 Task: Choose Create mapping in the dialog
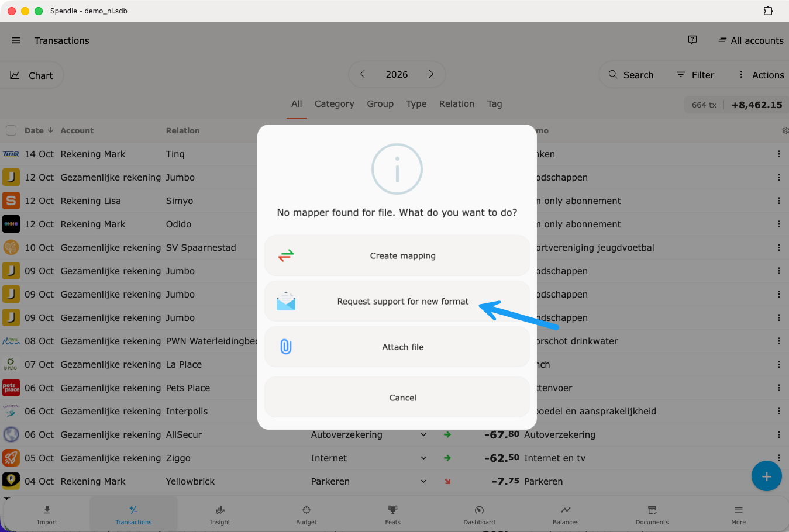point(397,255)
